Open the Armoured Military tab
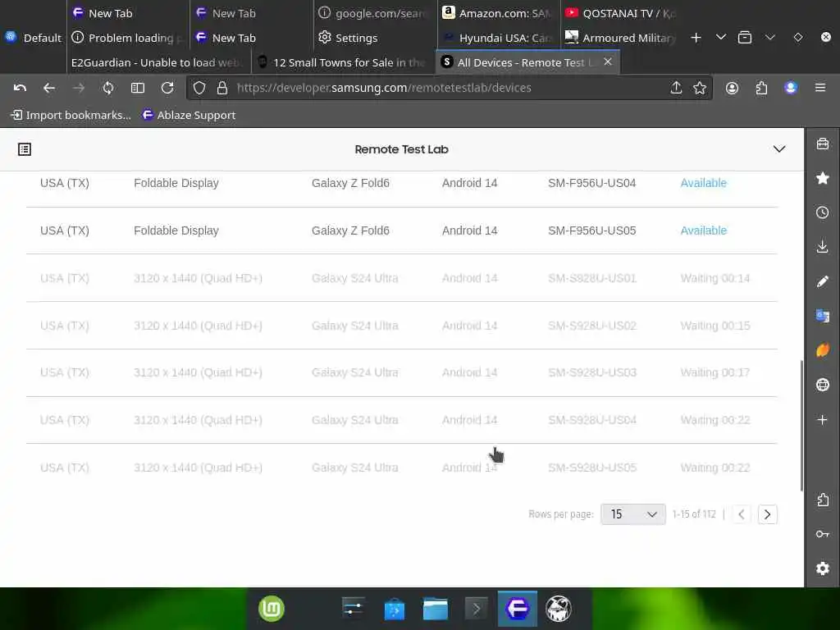Image resolution: width=840 pixels, height=630 pixels. (622, 38)
